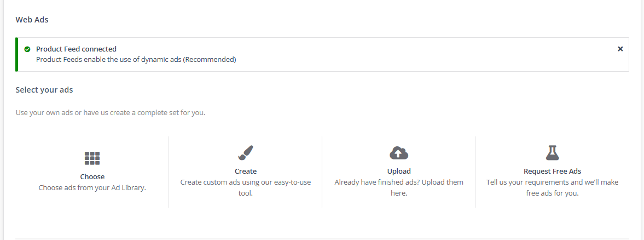Screen dimensions: 644x240
Task: Click the Choose grid icon
Action: click(92, 158)
